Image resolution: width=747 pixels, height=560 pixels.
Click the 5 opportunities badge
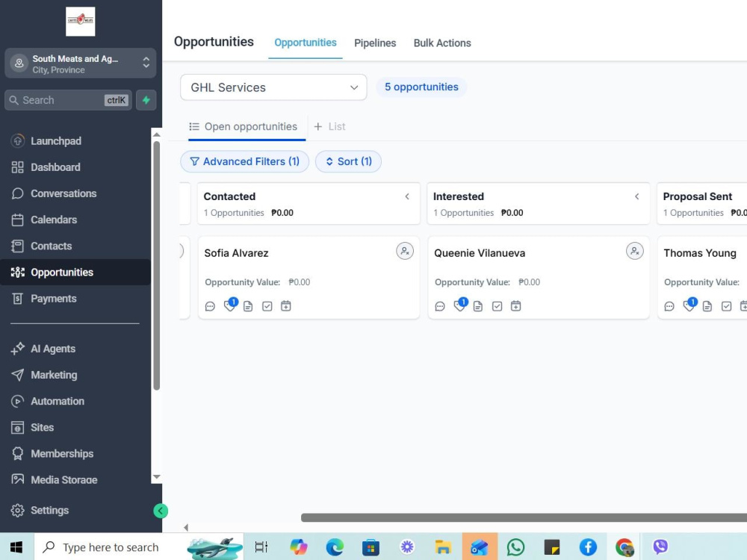pyautogui.click(x=421, y=87)
